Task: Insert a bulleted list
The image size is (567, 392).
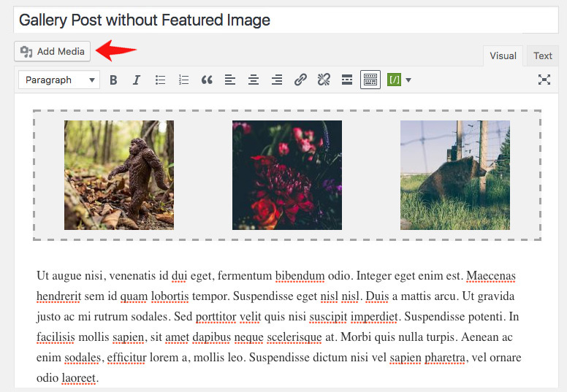Action: coord(161,80)
